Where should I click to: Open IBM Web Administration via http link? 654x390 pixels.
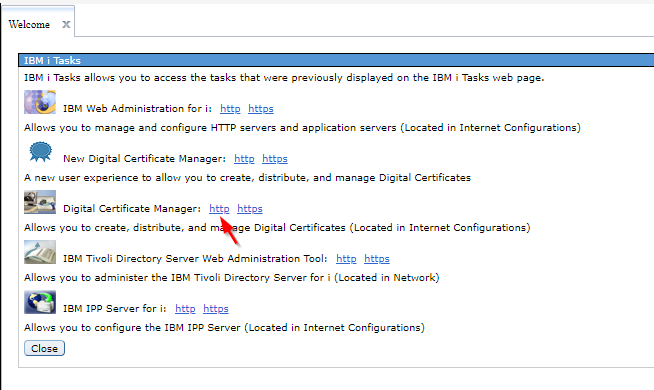230,109
